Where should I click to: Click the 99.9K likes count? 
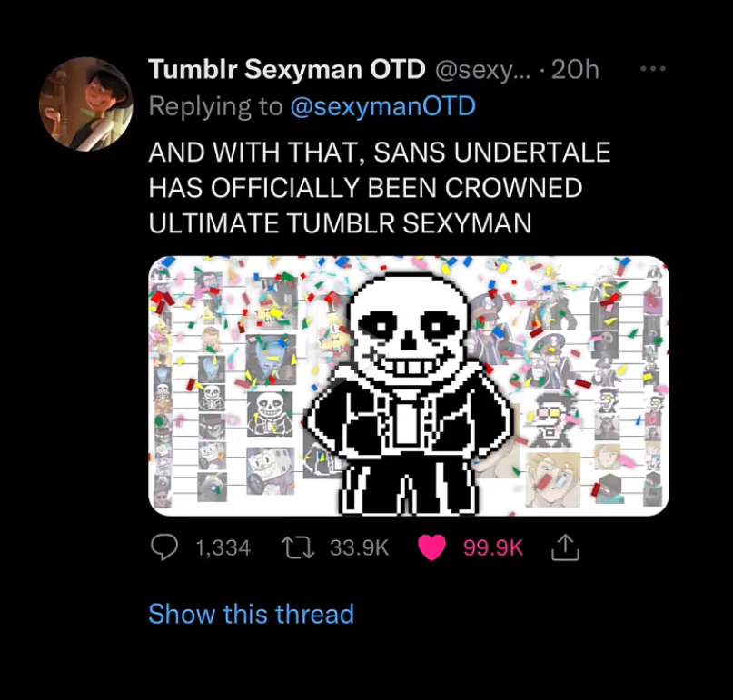(x=493, y=547)
